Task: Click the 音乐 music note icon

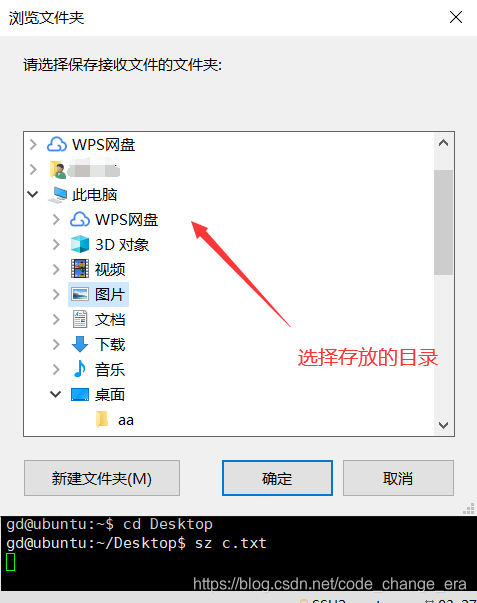Action: [80, 369]
